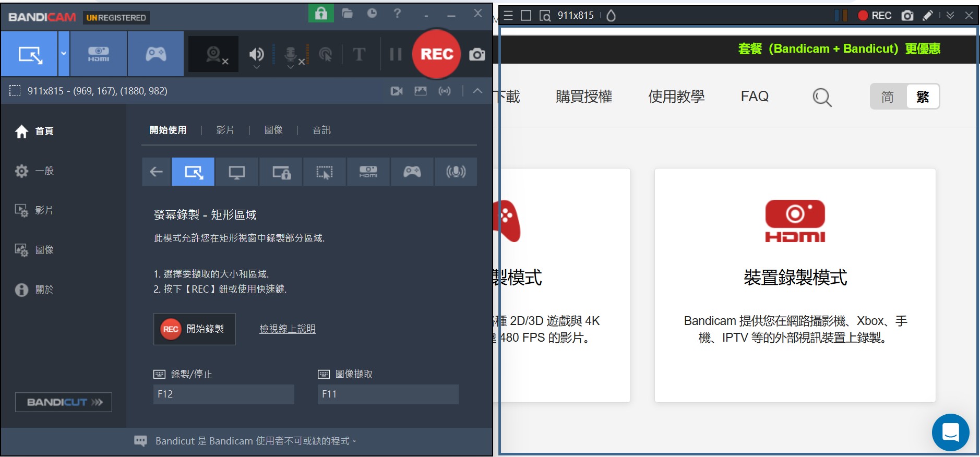This screenshot has width=980, height=457.
Task: Select around-mouse recording mode icon
Action: click(x=325, y=172)
